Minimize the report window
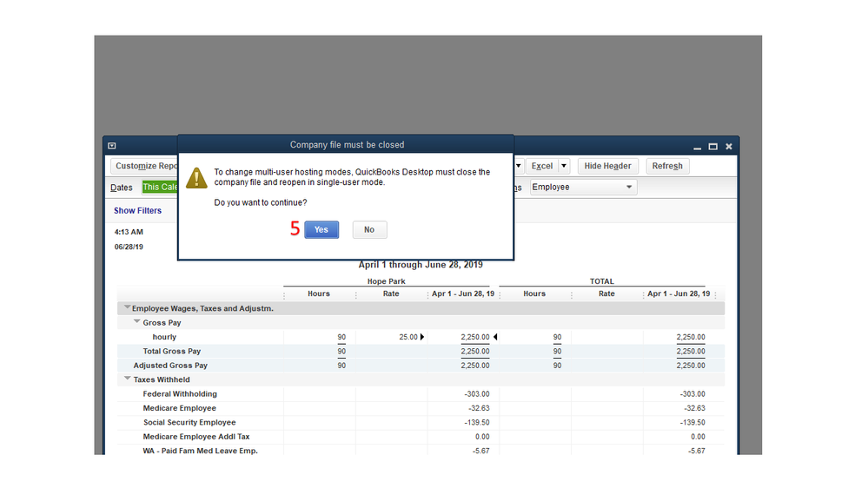Viewport: 868px width, 488px height. [x=697, y=147]
